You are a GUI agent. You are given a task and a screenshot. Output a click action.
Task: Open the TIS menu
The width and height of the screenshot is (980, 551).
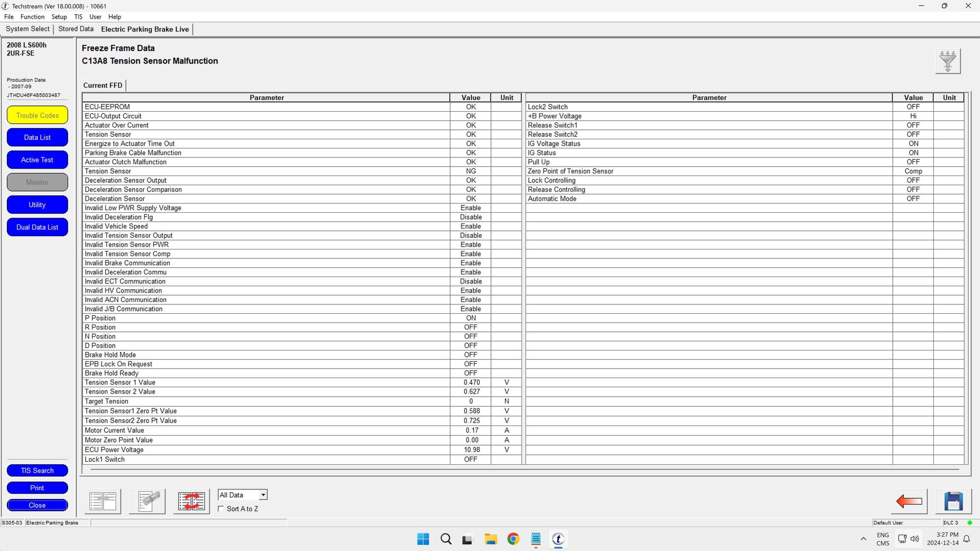click(x=78, y=17)
